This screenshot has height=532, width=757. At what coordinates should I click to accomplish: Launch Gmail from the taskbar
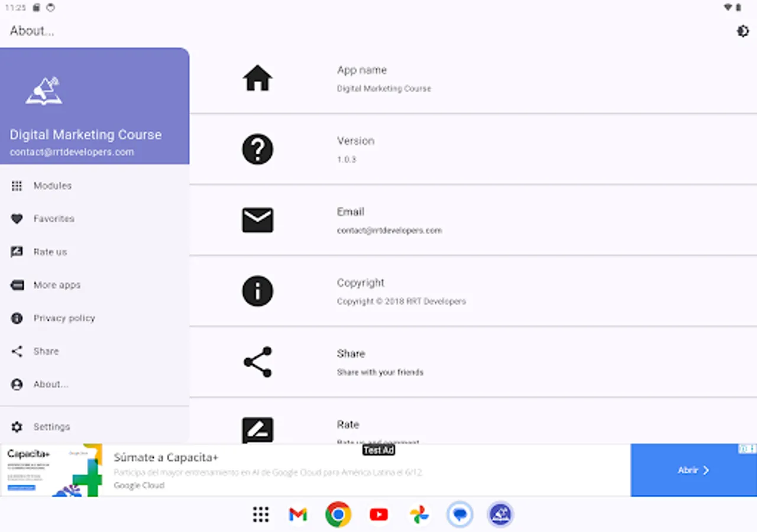pyautogui.click(x=297, y=514)
